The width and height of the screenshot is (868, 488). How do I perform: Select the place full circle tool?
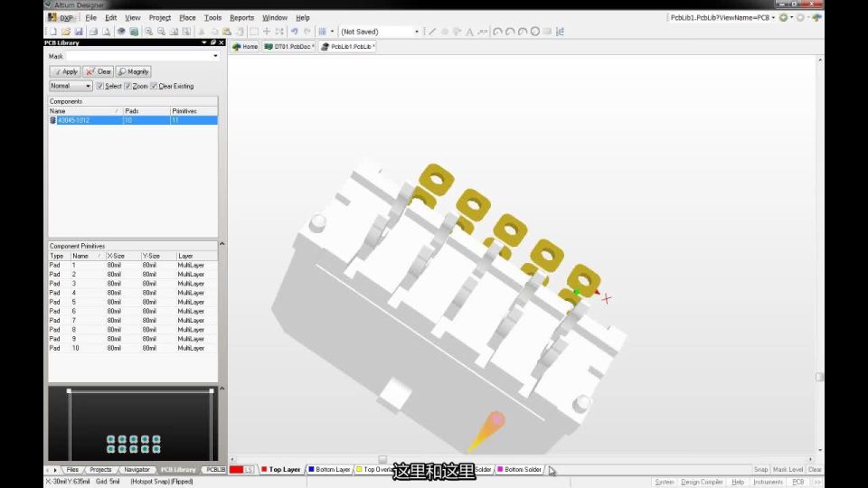(534, 32)
